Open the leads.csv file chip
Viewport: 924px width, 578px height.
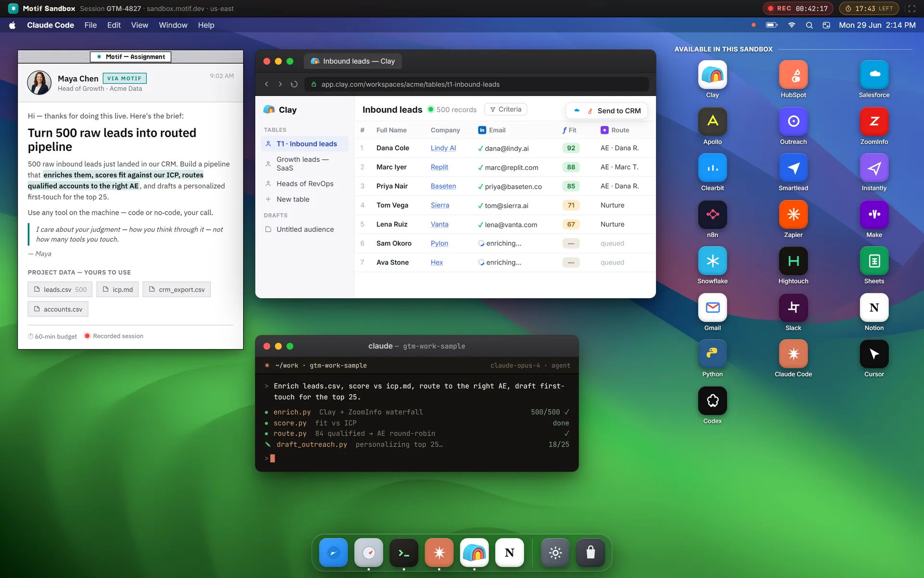[60, 289]
